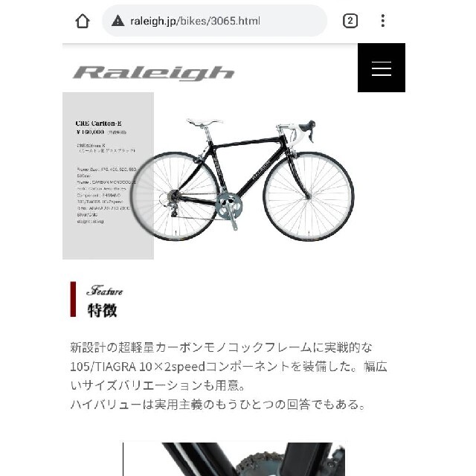Screen dimensions: 476x476
Task: Open the browser three-dot overflow menu
Action: pyautogui.click(x=383, y=21)
